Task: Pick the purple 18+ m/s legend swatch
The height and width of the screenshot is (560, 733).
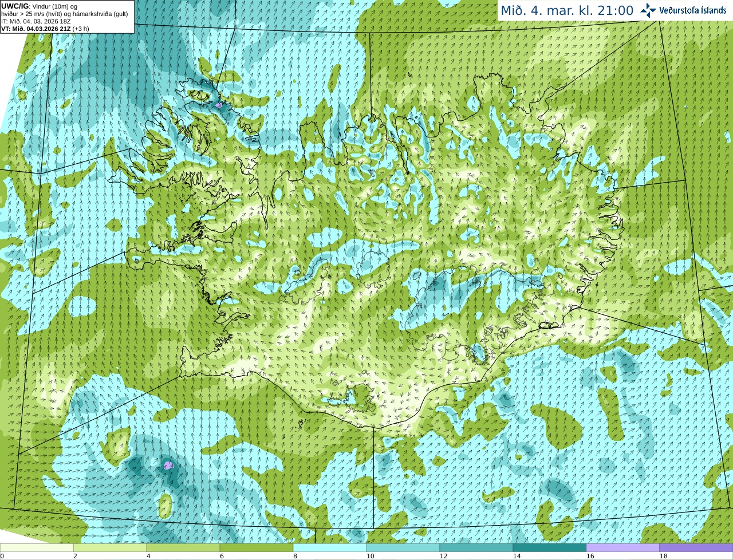Action: click(x=696, y=547)
